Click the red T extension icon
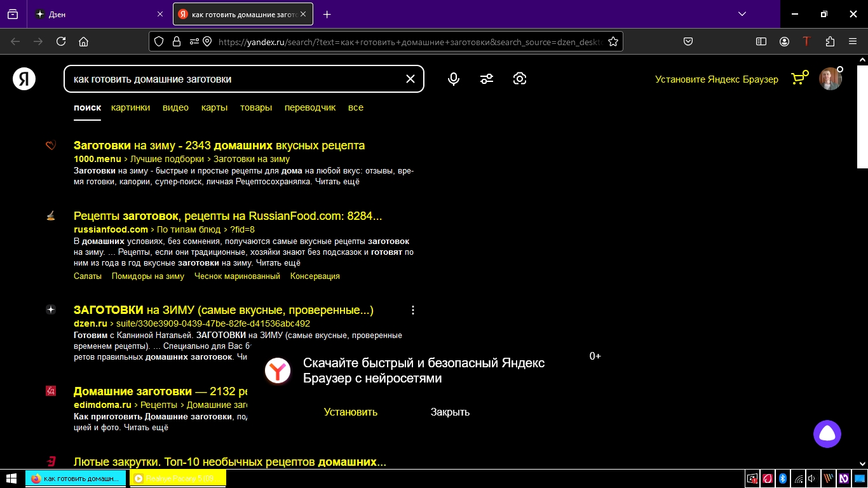 pos(806,41)
